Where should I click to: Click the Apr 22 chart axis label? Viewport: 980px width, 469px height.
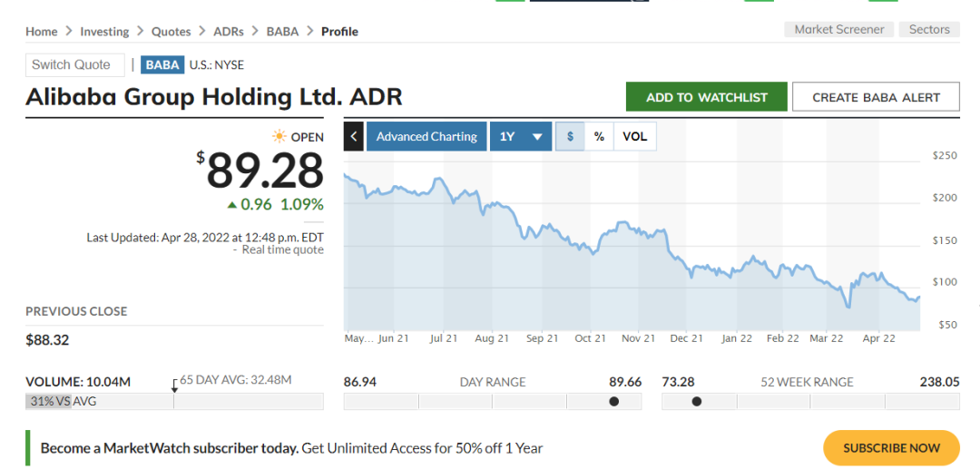pos(878,337)
